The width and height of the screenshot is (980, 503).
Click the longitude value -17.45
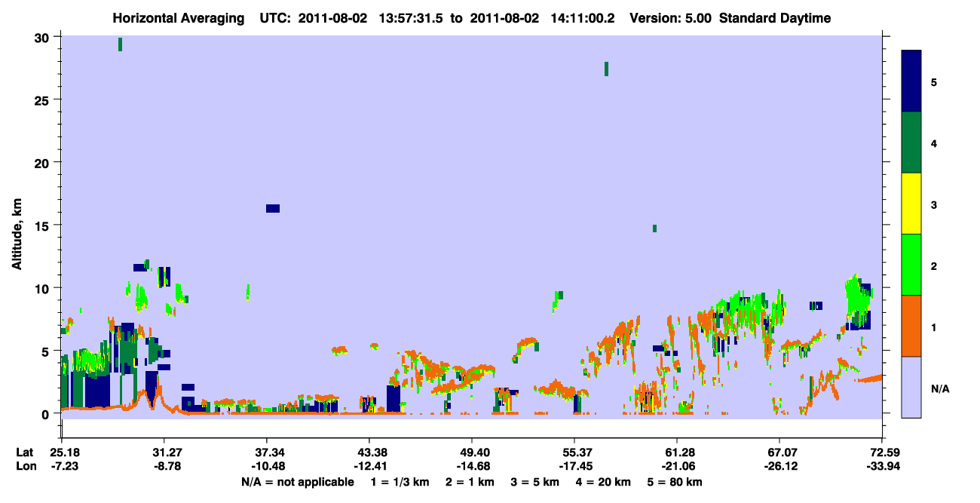pyautogui.click(x=574, y=467)
